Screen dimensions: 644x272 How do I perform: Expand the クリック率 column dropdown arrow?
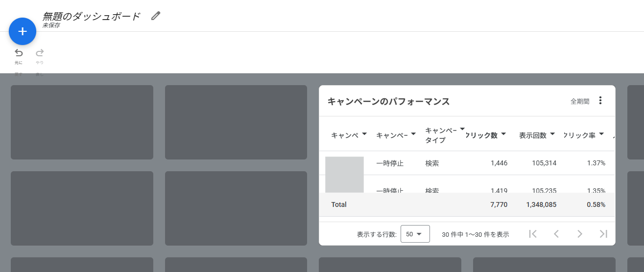601,134
